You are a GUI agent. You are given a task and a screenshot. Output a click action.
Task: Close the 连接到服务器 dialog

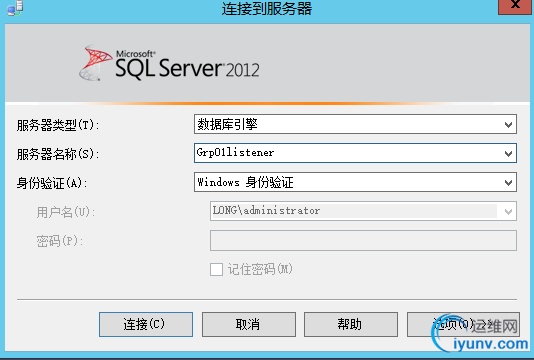(x=515, y=6)
